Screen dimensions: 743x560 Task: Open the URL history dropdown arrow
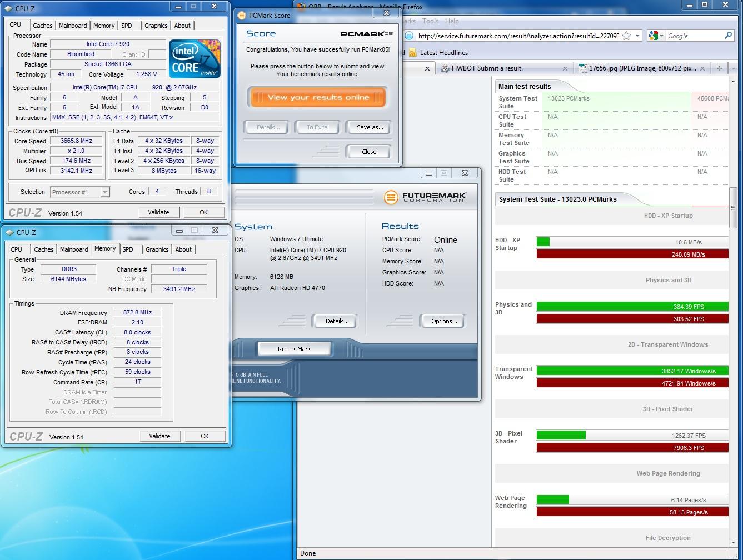pyautogui.click(x=637, y=36)
